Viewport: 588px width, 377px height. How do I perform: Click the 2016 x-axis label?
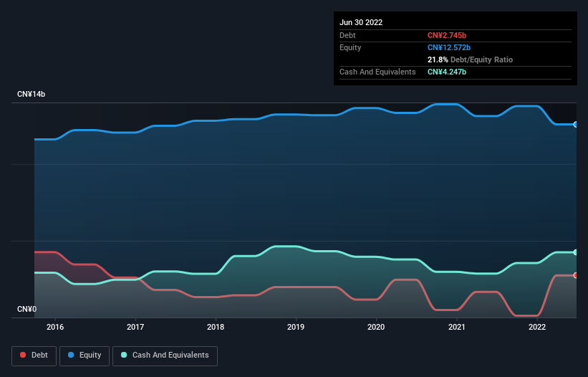pos(55,327)
